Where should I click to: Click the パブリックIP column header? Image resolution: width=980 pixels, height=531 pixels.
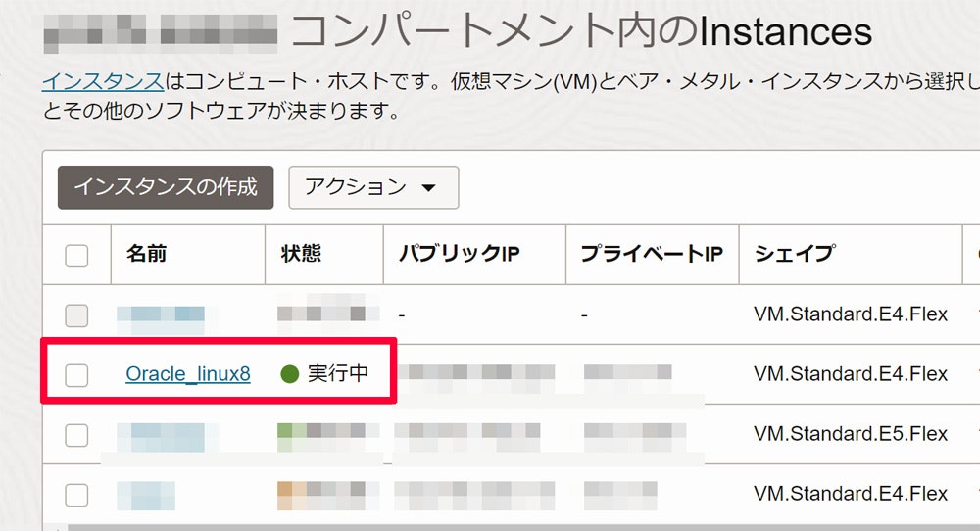pos(460,253)
